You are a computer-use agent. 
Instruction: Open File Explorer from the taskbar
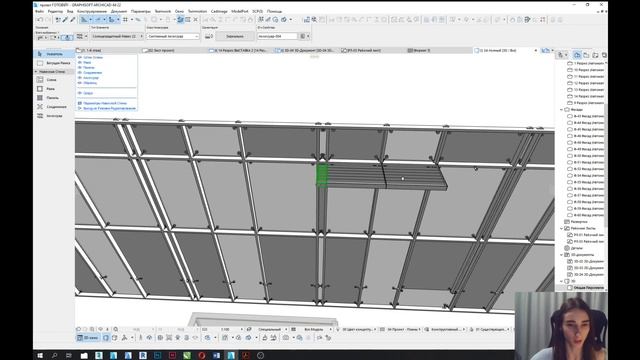pos(84,356)
